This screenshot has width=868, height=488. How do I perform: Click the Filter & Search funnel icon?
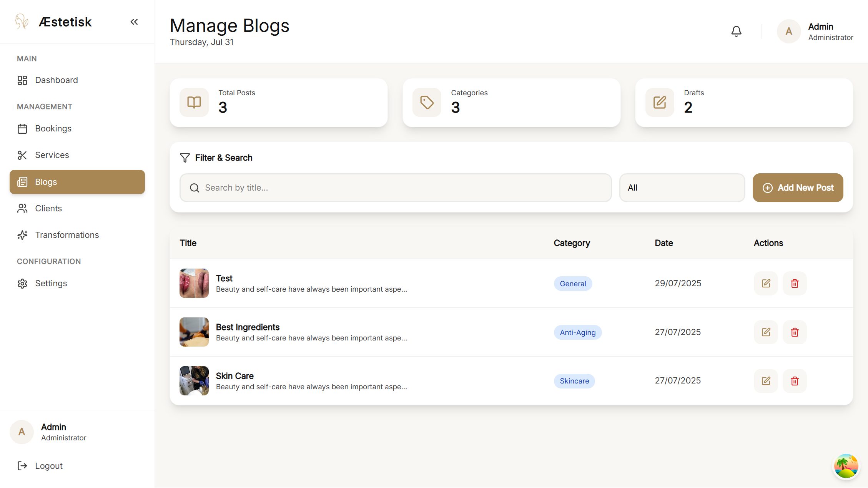pyautogui.click(x=185, y=158)
